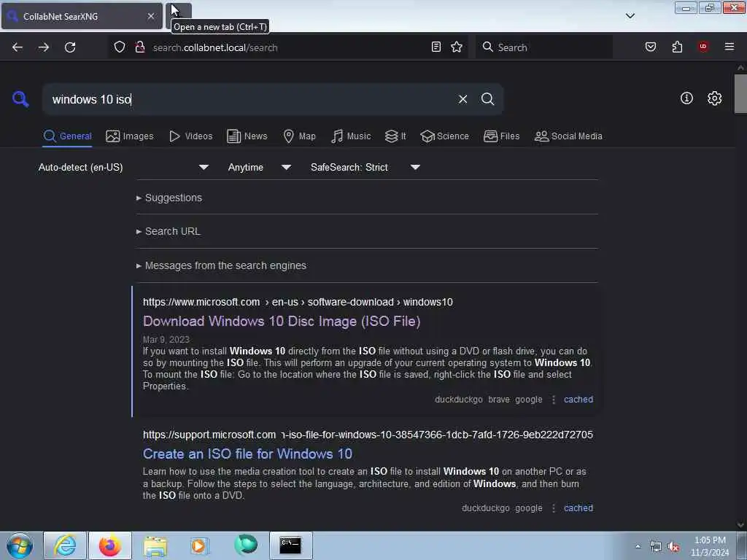
Task: Bookmark this page with the star icon
Action: 457,47
